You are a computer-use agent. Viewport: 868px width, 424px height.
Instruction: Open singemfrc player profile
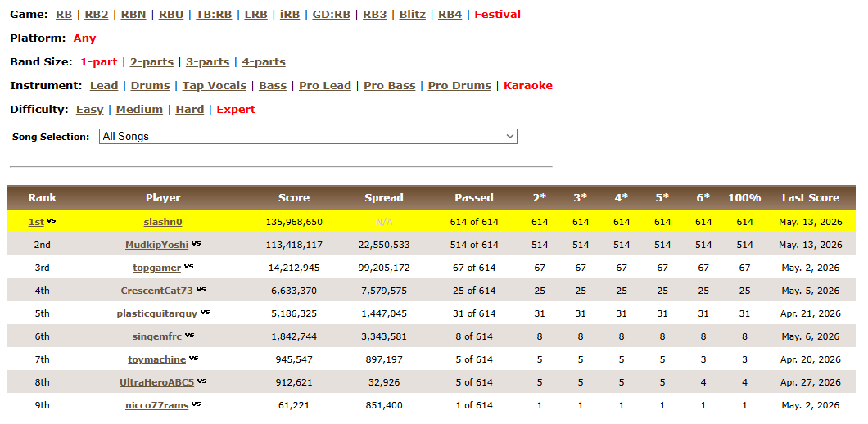tap(156, 336)
